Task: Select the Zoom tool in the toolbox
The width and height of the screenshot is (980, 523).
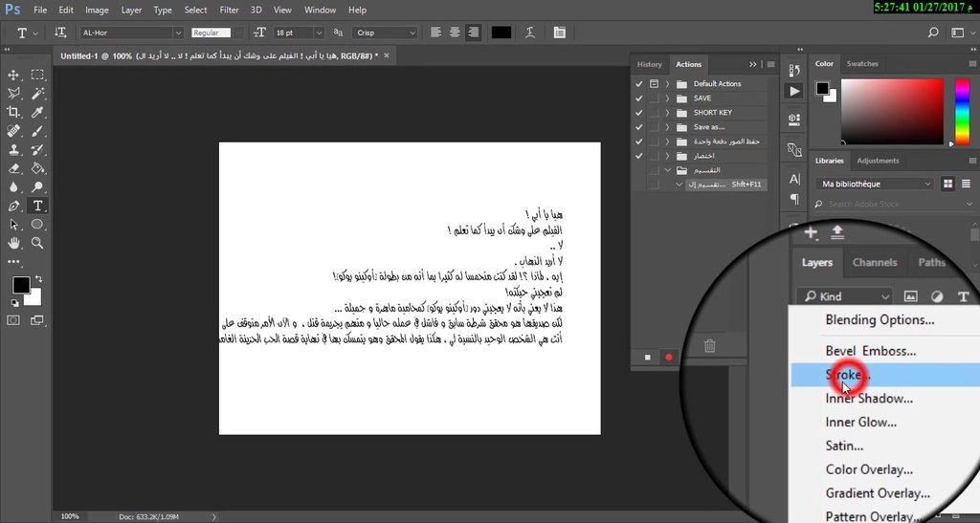Action: click(37, 244)
